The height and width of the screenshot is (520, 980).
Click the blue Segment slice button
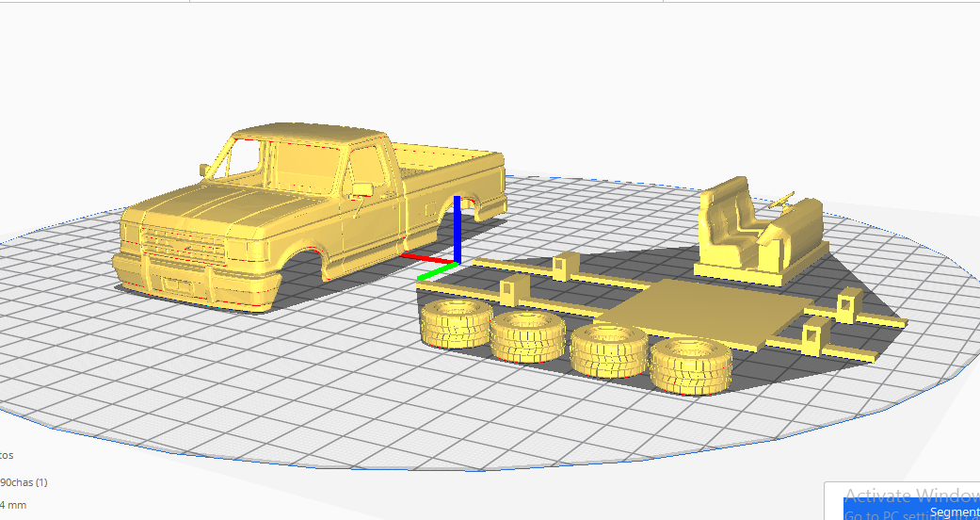[912, 509]
